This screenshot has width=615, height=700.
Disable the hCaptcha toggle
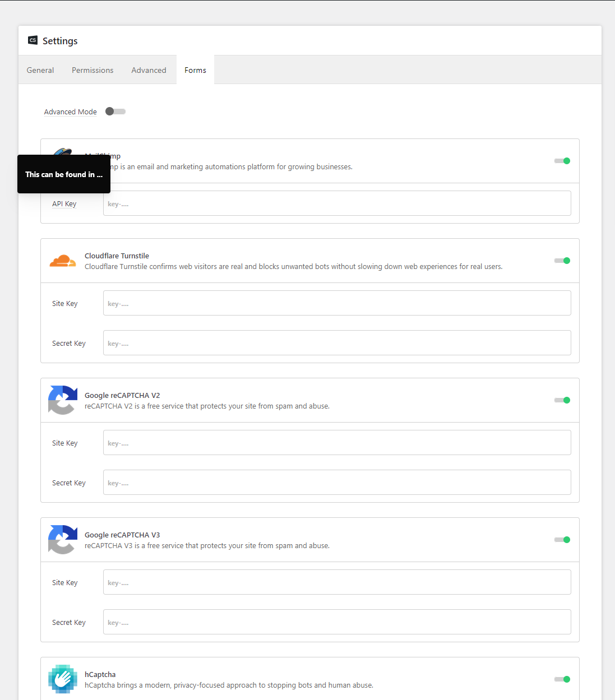click(x=562, y=679)
